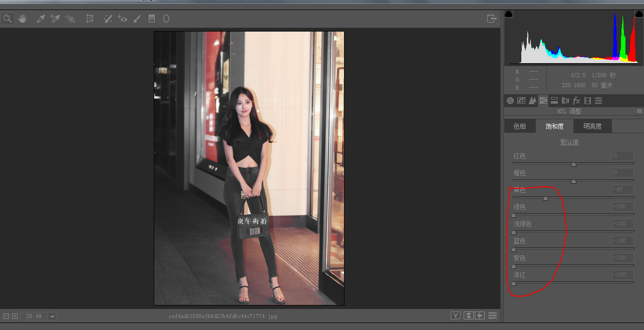Open the HSL panel options menu

coord(639,111)
